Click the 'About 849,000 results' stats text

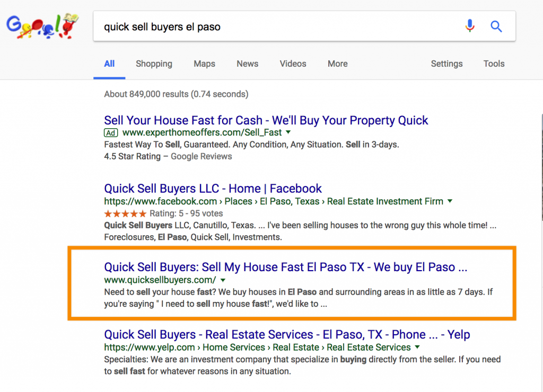pyautogui.click(x=176, y=94)
